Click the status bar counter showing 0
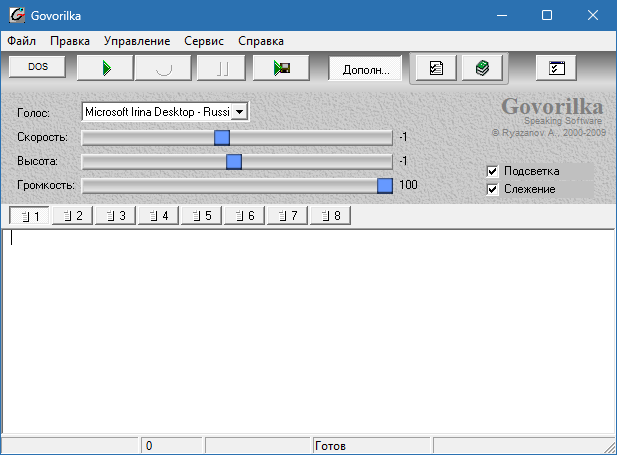Image resolution: width=617 pixels, height=455 pixels. pos(149,446)
